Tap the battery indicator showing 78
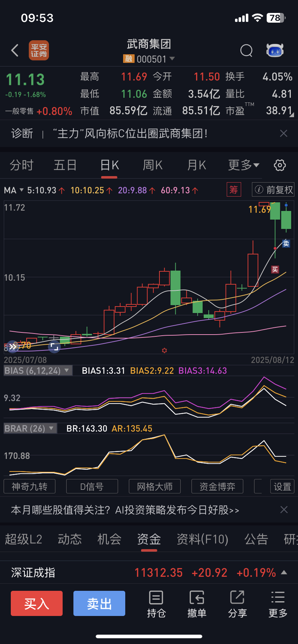Screen dimensions: 298x644 pyautogui.click(x=276, y=18)
